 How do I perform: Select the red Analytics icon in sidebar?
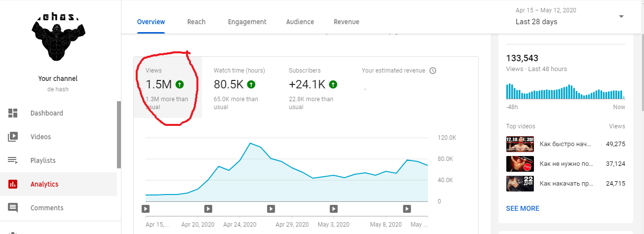(x=13, y=184)
